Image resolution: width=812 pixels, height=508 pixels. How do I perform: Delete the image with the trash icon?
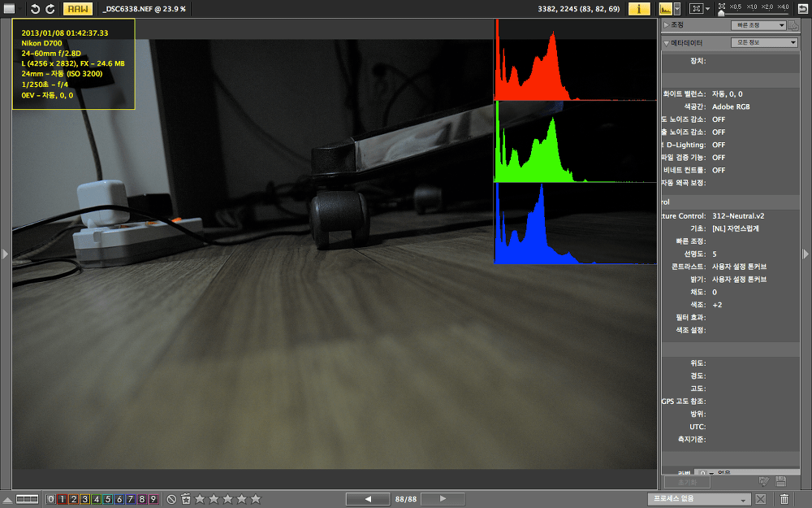pos(784,499)
